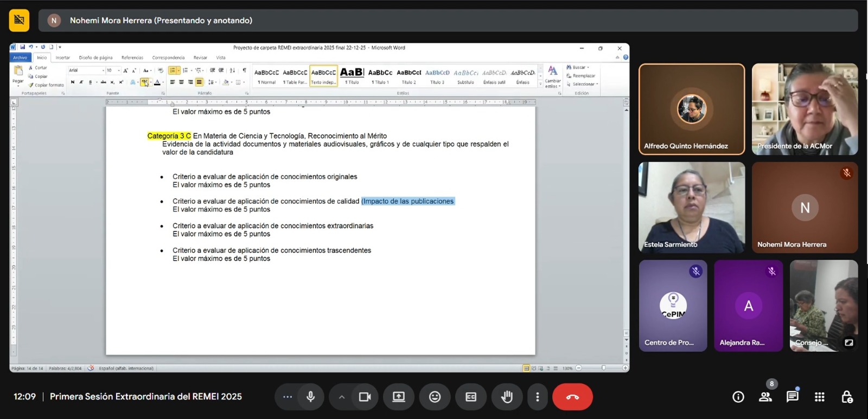Open the chat panel
The height and width of the screenshot is (419, 868).
792,397
